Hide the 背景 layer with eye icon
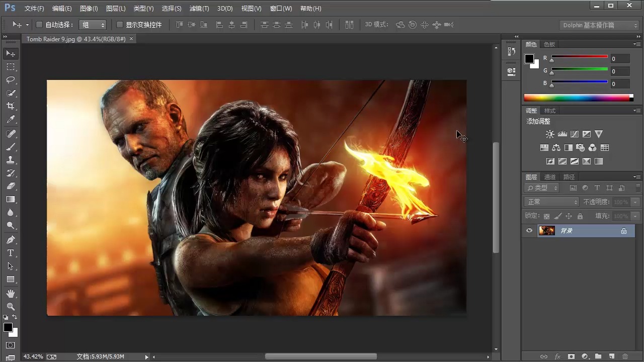This screenshot has height=362, width=644. (x=529, y=231)
